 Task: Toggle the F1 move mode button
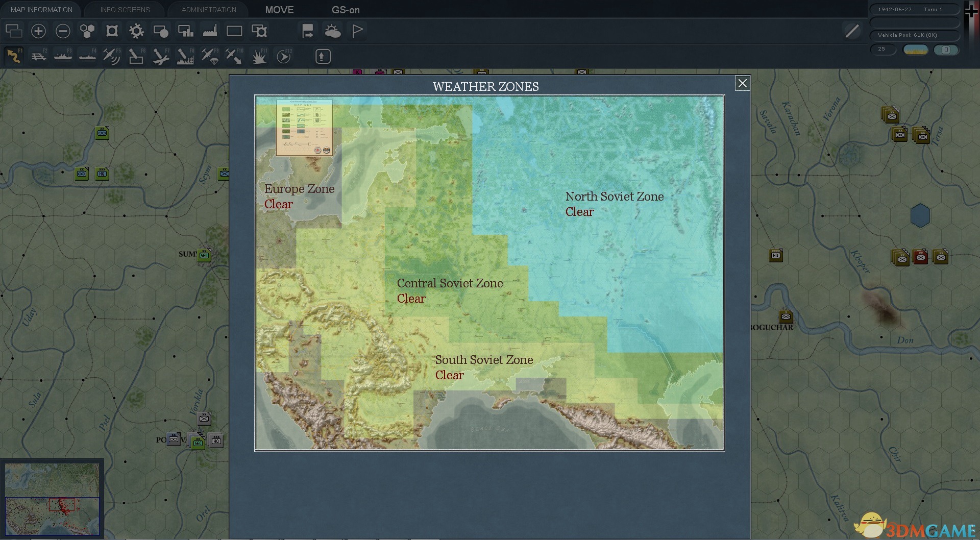tap(14, 56)
